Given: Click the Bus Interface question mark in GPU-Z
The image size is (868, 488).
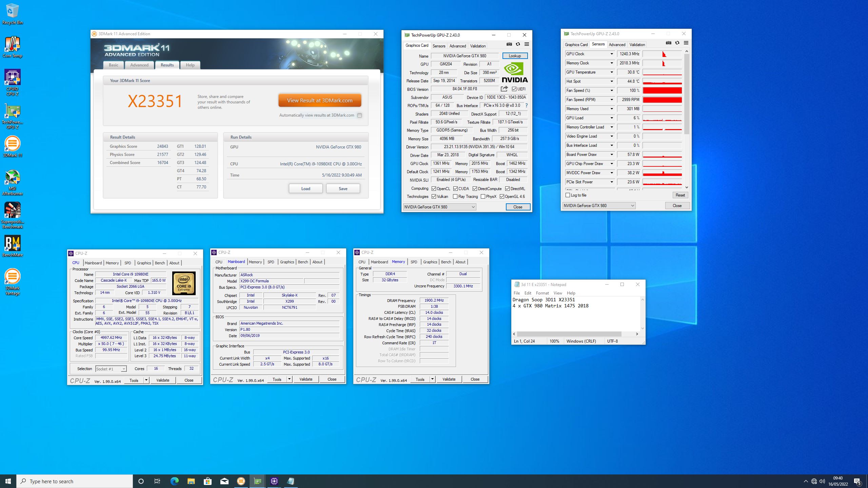Looking at the screenshot, I should [527, 105].
